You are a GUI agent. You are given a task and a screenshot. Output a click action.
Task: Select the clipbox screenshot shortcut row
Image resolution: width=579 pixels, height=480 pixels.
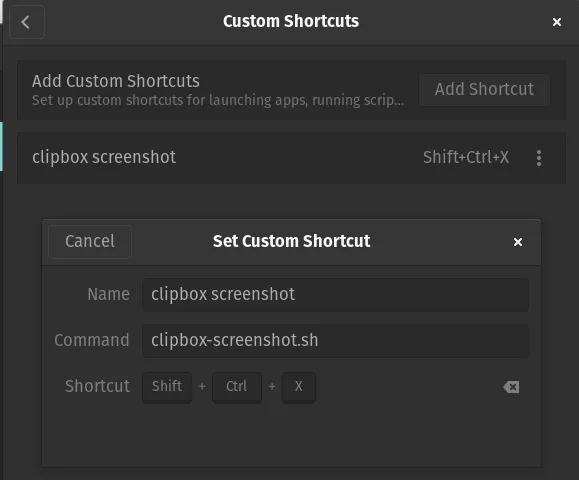pos(291,158)
